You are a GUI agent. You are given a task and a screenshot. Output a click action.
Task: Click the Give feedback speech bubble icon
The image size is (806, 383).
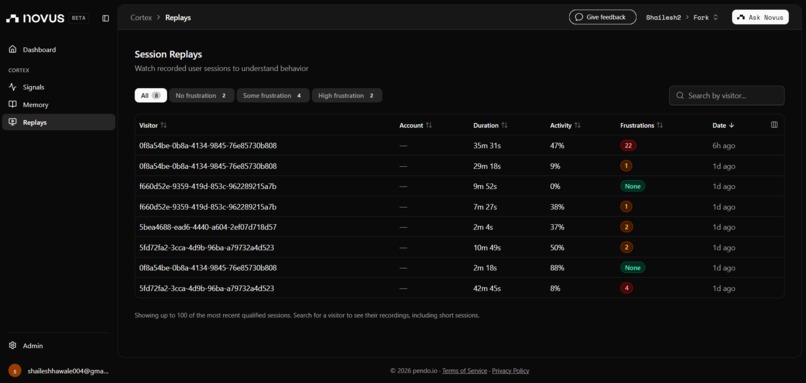click(579, 17)
